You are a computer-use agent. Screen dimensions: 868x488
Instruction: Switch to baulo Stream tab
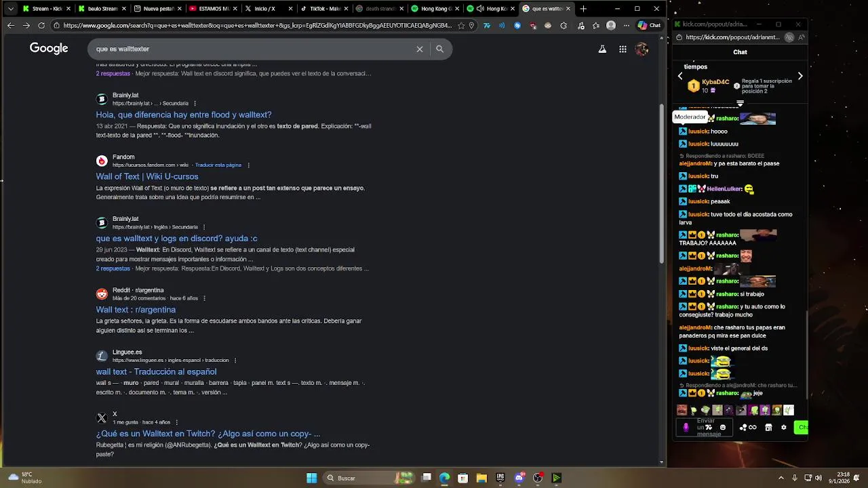pyautogui.click(x=102, y=9)
